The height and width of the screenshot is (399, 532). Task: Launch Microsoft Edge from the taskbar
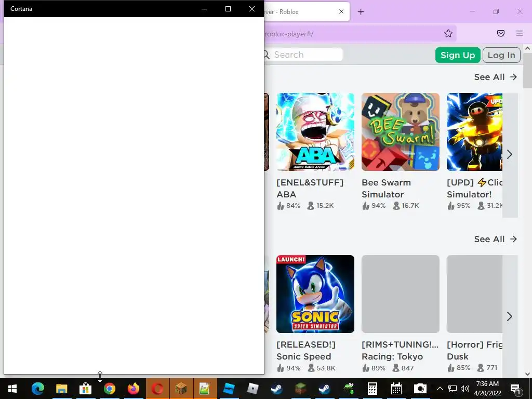[37, 389]
